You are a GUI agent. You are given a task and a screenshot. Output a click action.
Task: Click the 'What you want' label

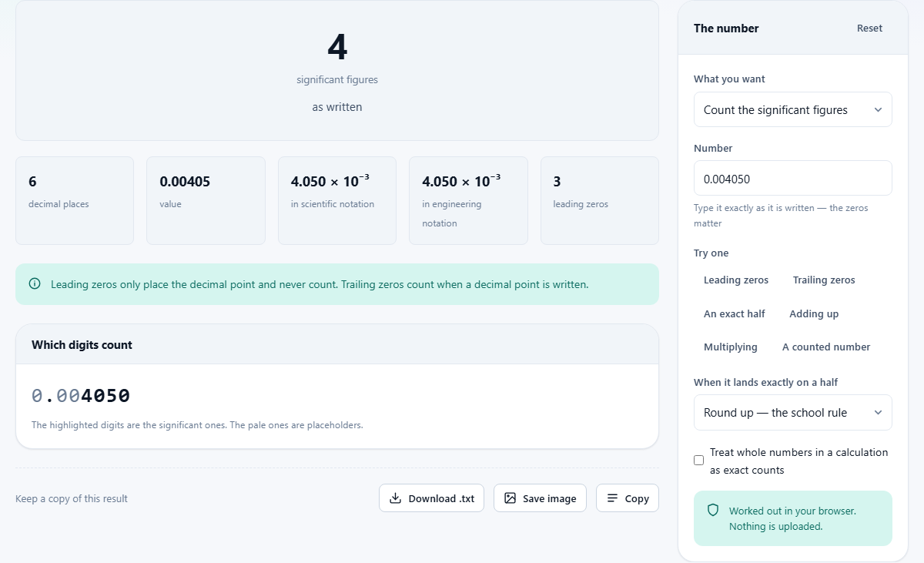coord(729,79)
